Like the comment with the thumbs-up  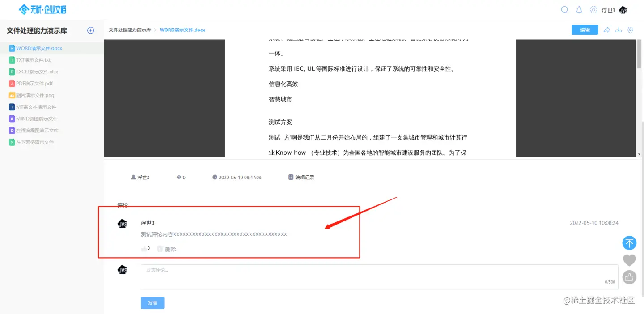click(144, 249)
